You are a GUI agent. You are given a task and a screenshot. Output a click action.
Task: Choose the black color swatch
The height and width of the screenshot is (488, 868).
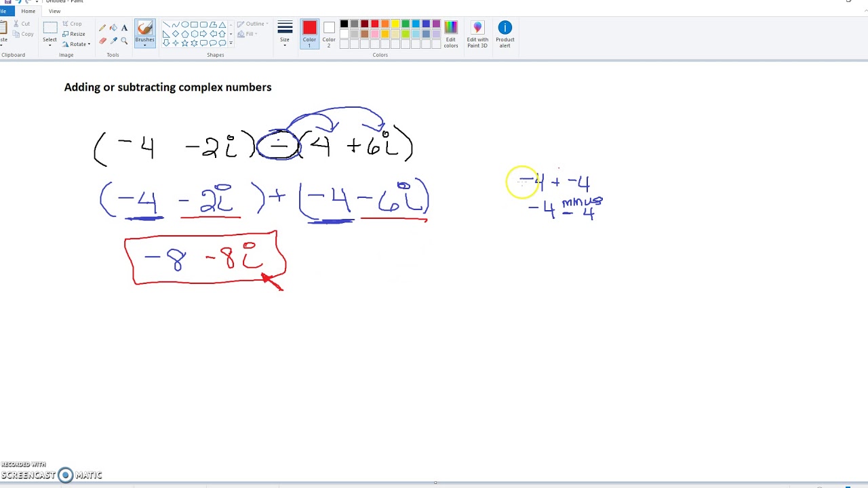click(x=344, y=24)
